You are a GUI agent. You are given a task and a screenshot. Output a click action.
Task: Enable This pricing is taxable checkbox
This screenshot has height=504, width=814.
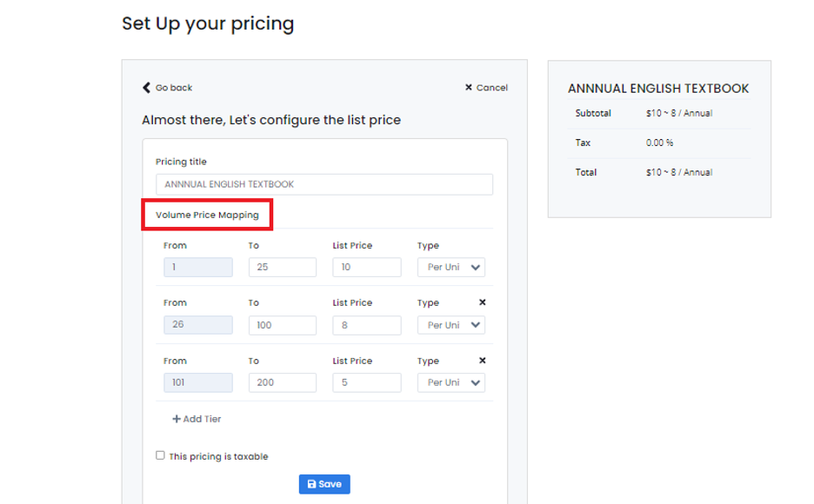160,455
